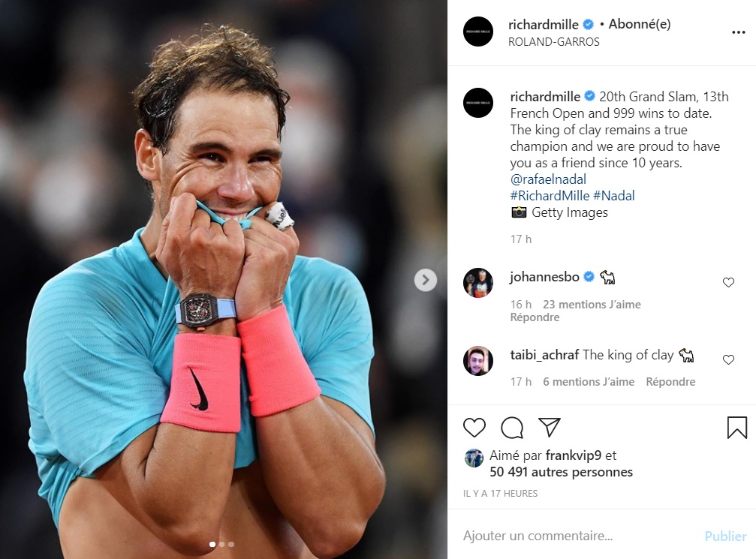Open richardmille profile avatar in header
756x559 pixels.
click(477, 32)
